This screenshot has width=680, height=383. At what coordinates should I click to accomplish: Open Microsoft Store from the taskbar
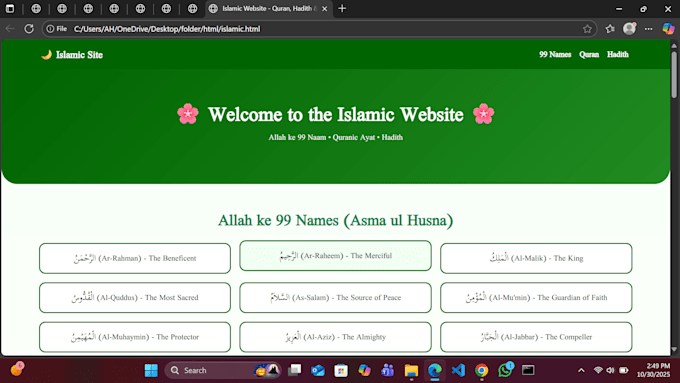(x=341, y=370)
